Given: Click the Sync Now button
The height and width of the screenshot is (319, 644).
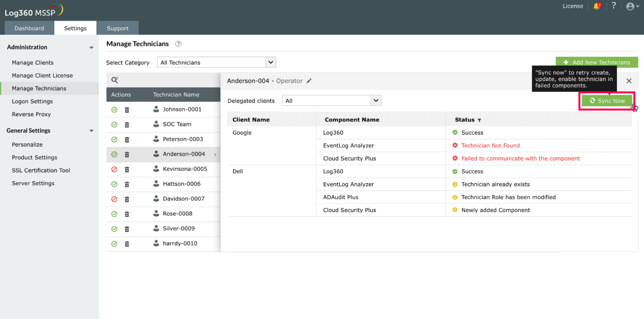Looking at the screenshot, I should click(x=607, y=101).
